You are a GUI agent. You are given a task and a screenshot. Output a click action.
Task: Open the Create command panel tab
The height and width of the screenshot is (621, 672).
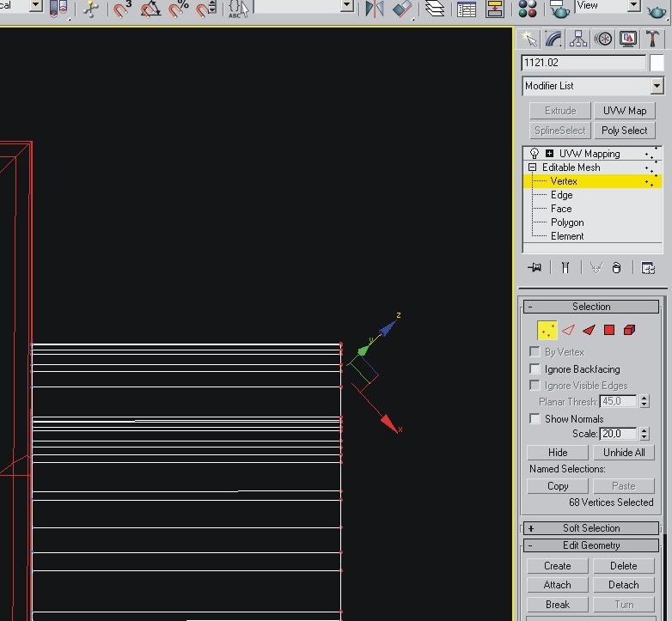coord(528,40)
